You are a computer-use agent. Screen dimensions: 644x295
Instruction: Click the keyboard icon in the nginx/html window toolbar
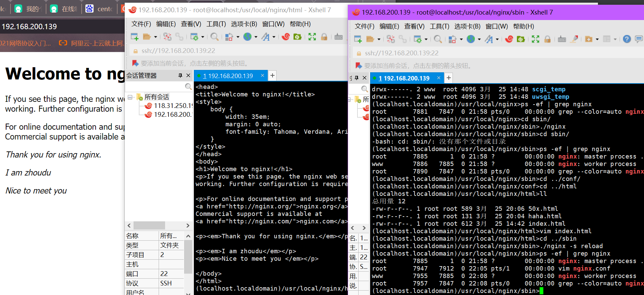(338, 37)
